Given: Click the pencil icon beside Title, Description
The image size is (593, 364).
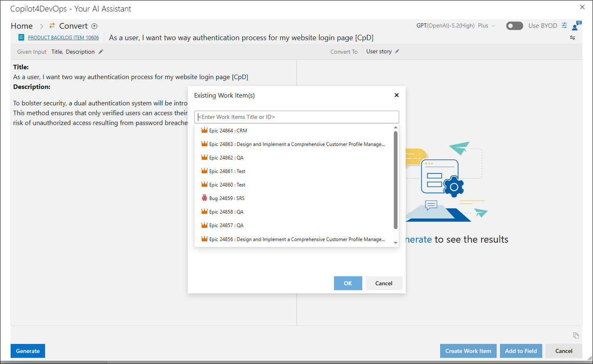Looking at the screenshot, I should coord(101,52).
